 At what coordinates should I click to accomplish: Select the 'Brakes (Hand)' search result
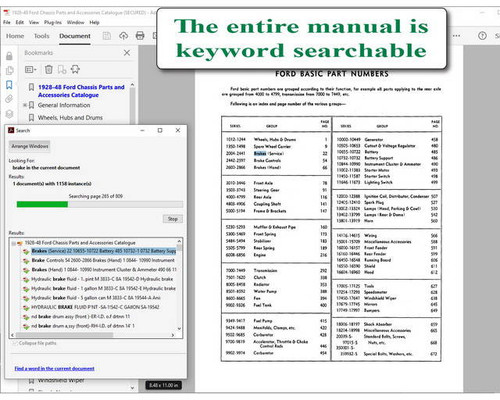[104, 270]
